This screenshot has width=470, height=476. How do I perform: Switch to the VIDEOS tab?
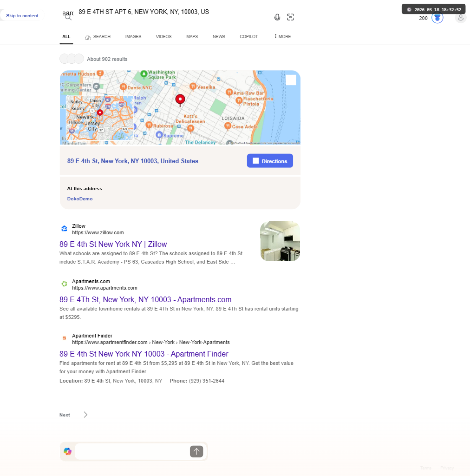click(x=163, y=36)
